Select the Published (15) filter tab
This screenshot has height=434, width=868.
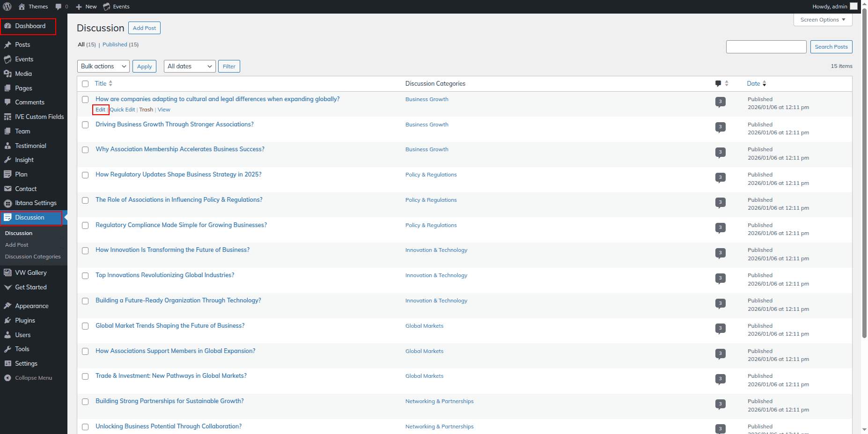pyautogui.click(x=115, y=44)
